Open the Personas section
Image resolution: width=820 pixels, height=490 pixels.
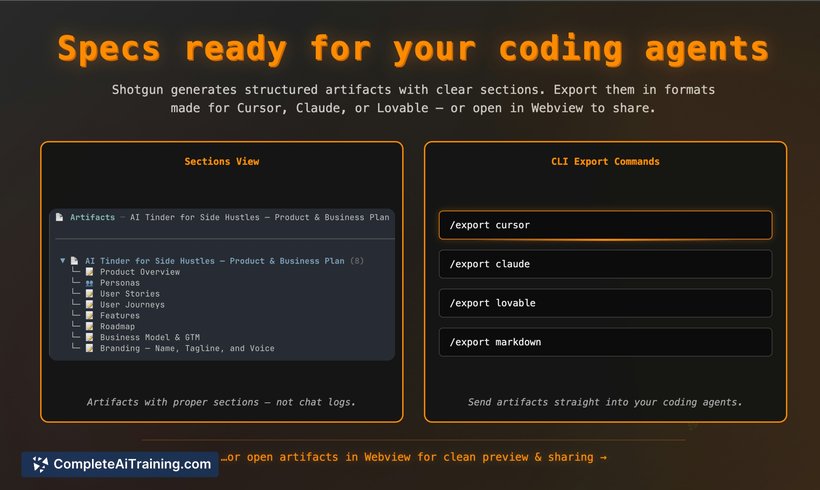coord(120,283)
